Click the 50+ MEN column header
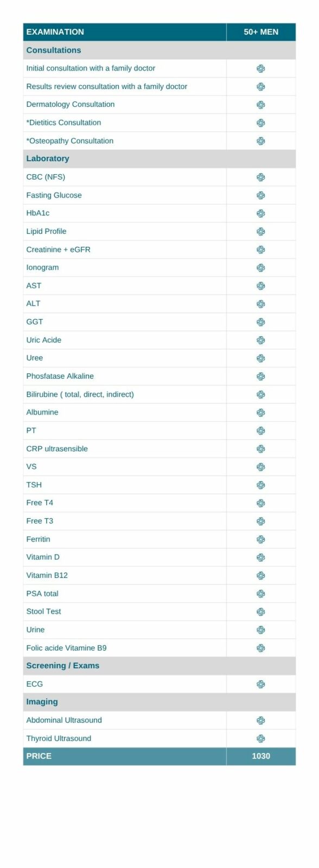The height and width of the screenshot is (868, 319). click(261, 32)
